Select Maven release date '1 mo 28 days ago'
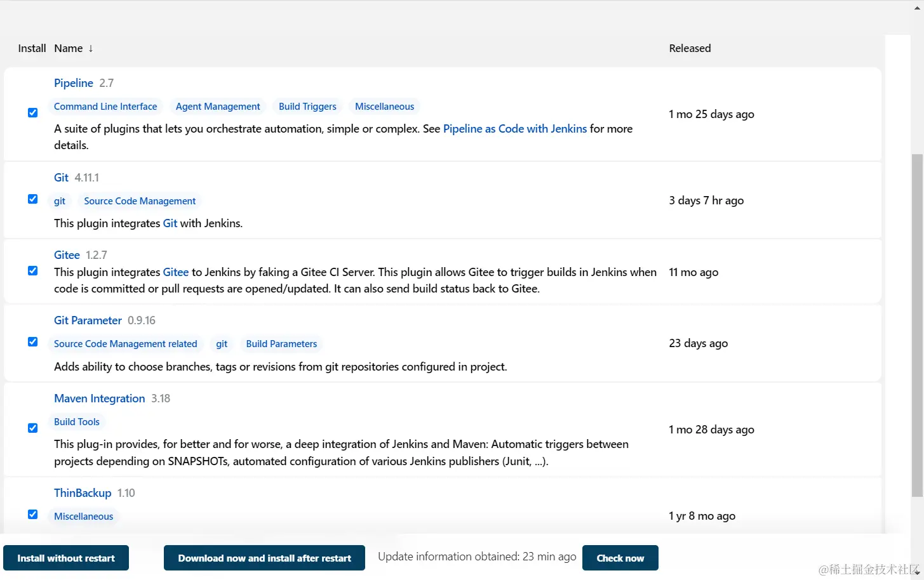The width and height of the screenshot is (924, 580). click(711, 430)
